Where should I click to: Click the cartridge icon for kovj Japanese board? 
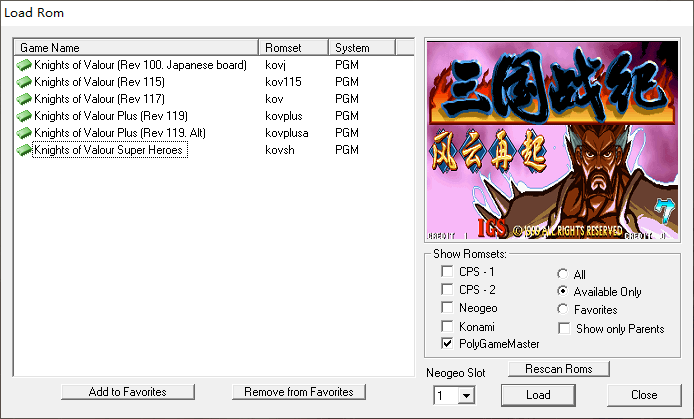[x=25, y=65]
